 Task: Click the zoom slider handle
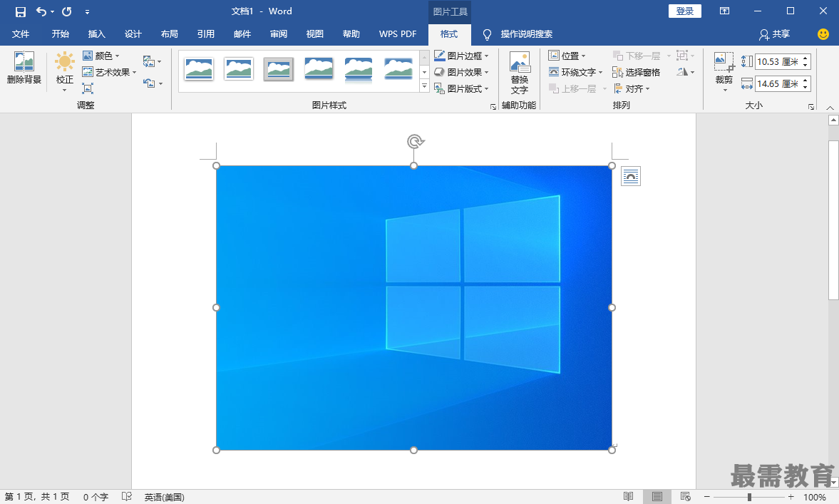[x=750, y=497]
